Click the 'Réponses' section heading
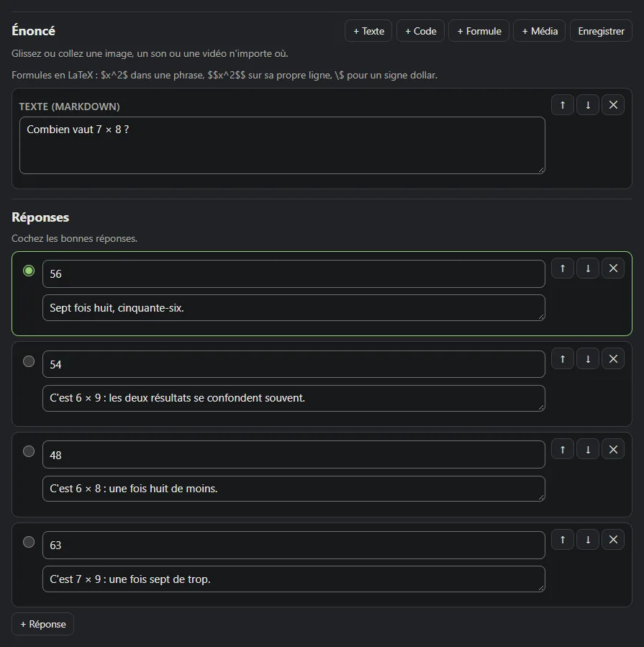This screenshot has height=647, width=644. pos(40,217)
